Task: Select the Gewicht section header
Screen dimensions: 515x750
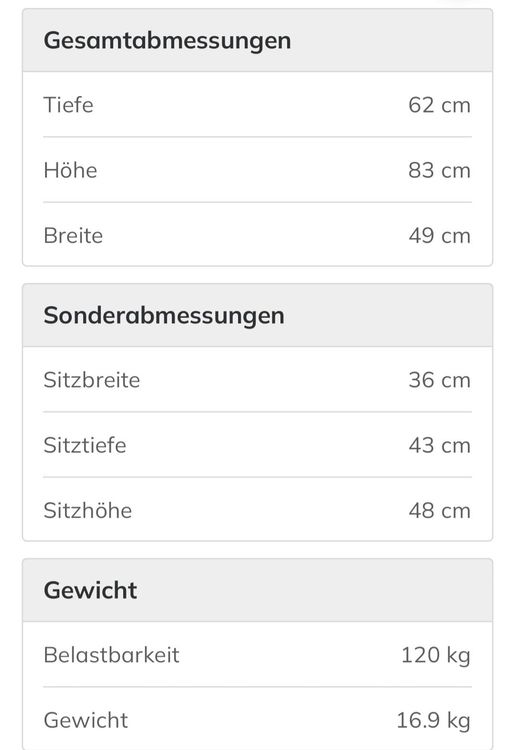Action: point(90,590)
